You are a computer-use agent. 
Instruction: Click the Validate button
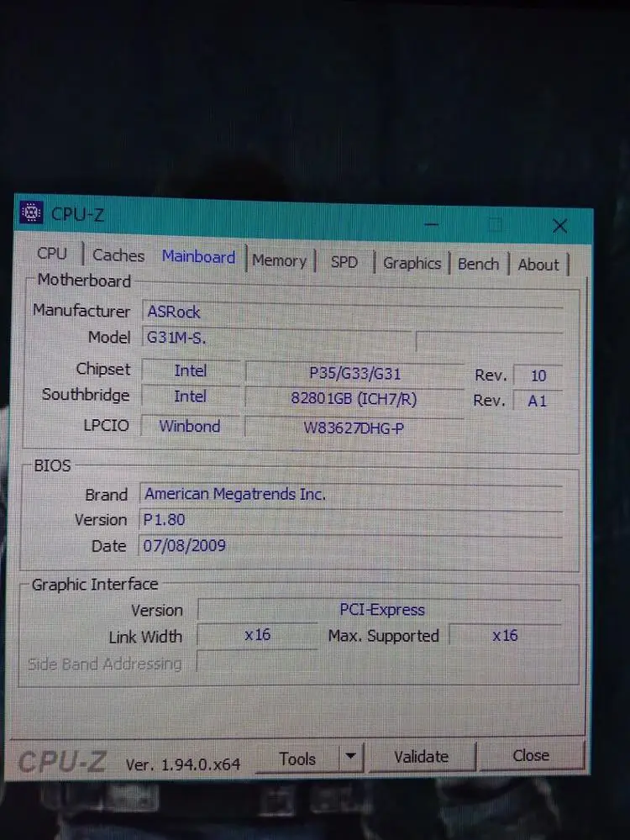click(x=421, y=757)
